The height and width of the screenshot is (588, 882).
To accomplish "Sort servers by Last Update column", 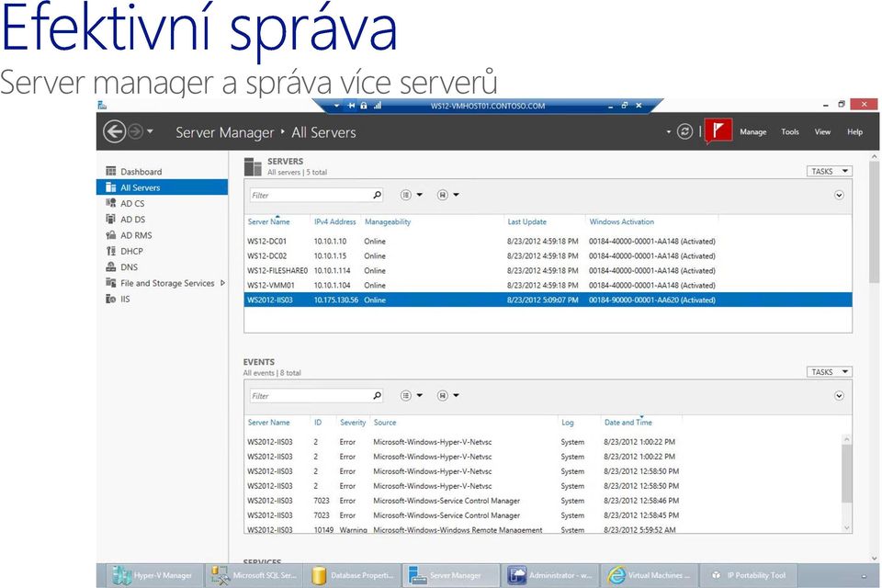I will (526, 221).
